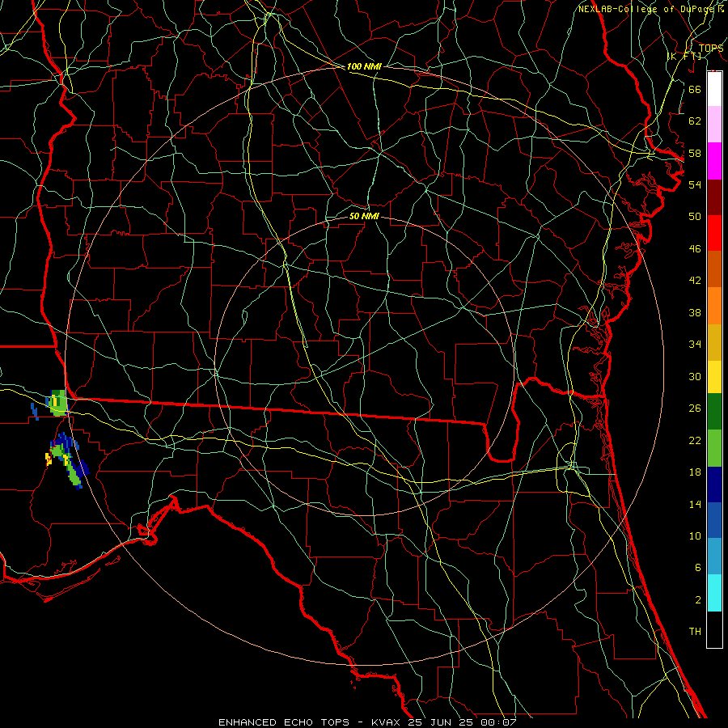Click the white swatch in the tops legend
Image resolution: width=728 pixels, height=728 pixels.
click(714, 89)
